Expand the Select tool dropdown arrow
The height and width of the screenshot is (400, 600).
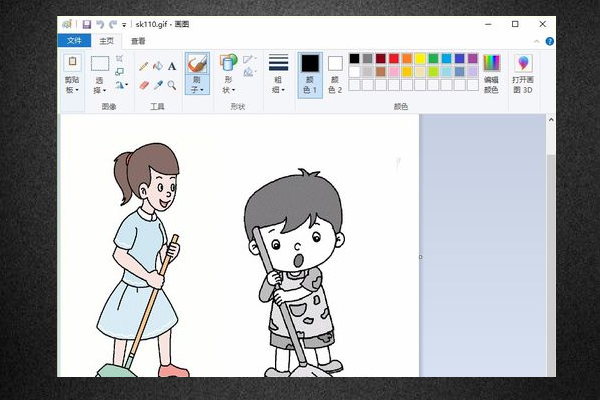[x=100, y=90]
